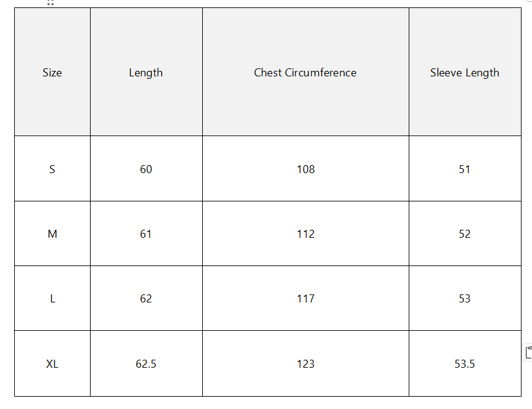Click the XL size cell
The image size is (532, 409).
click(x=52, y=364)
